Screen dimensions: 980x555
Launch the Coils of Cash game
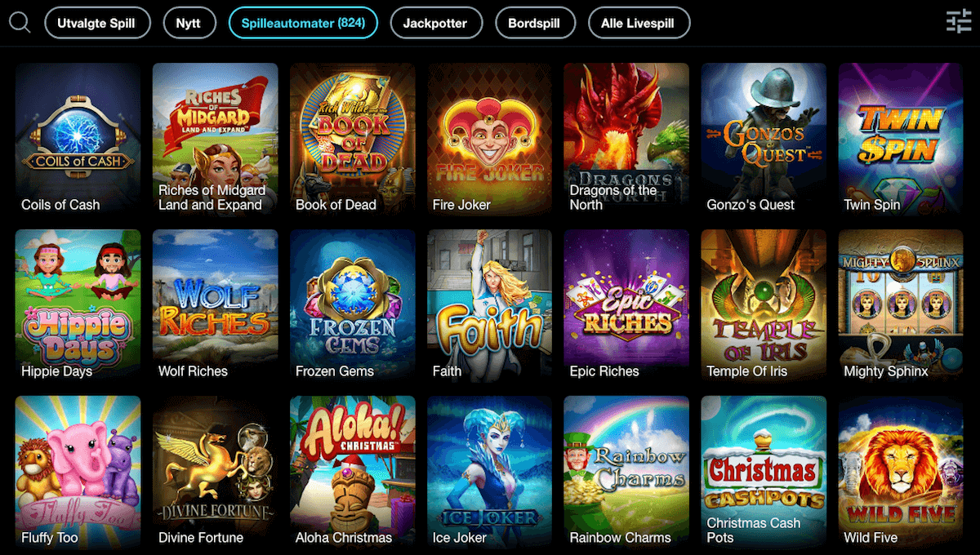[x=78, y=141]
